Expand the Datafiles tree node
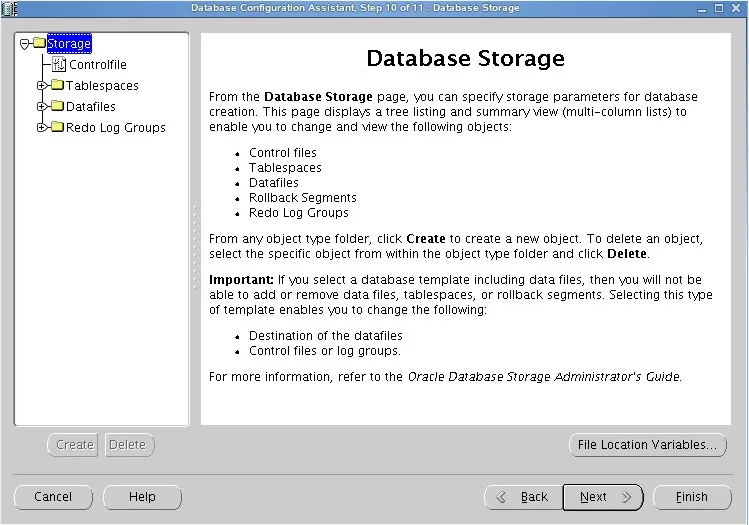This screenshot has height=525, width=749. tap(42, 106)
